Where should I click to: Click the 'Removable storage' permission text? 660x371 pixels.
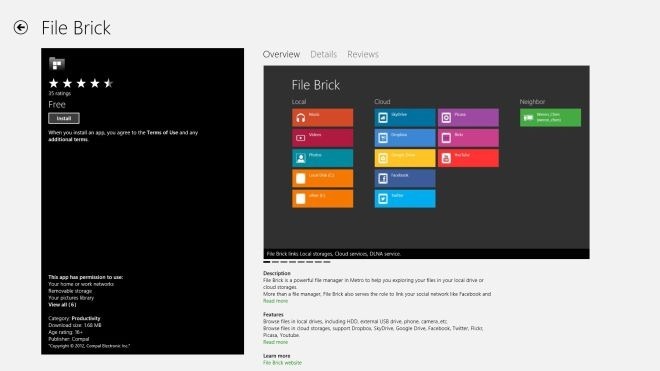coord(70,291)
